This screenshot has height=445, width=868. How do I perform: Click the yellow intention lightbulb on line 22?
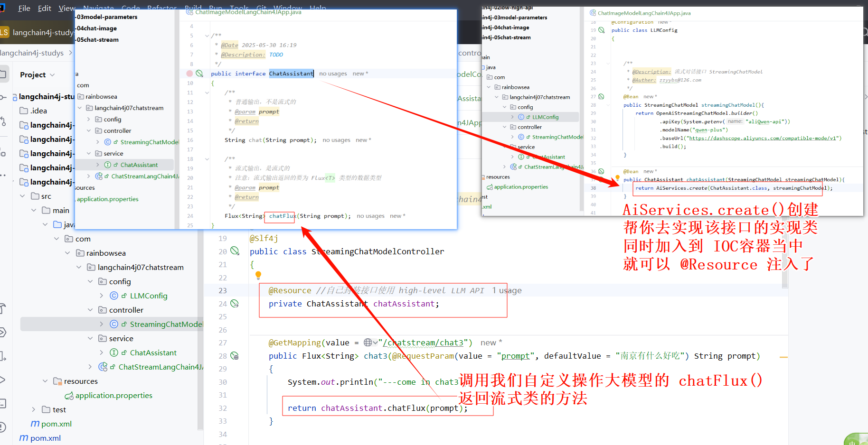point(258,275)
